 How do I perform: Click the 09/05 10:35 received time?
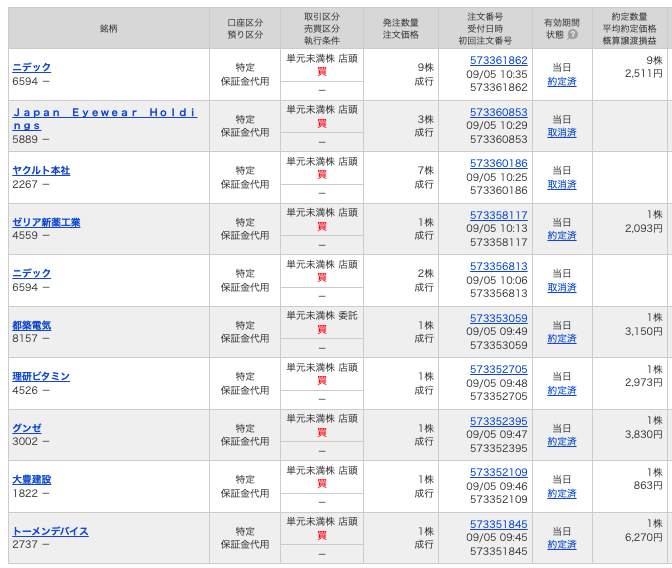click(497, 74)
